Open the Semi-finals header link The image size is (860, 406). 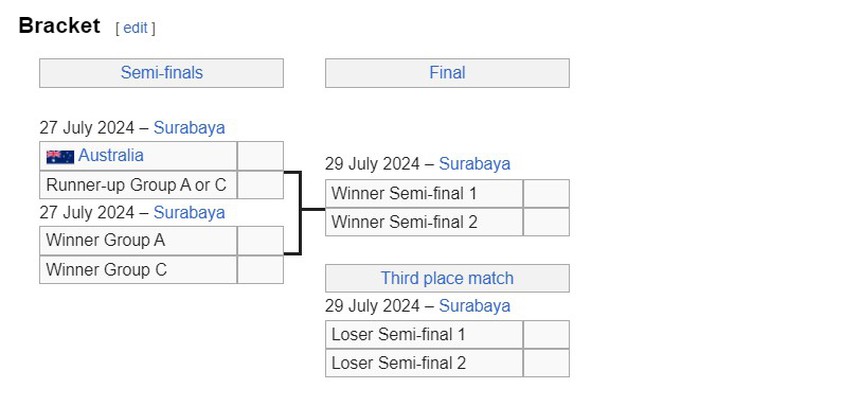click(x=161, y=72)
